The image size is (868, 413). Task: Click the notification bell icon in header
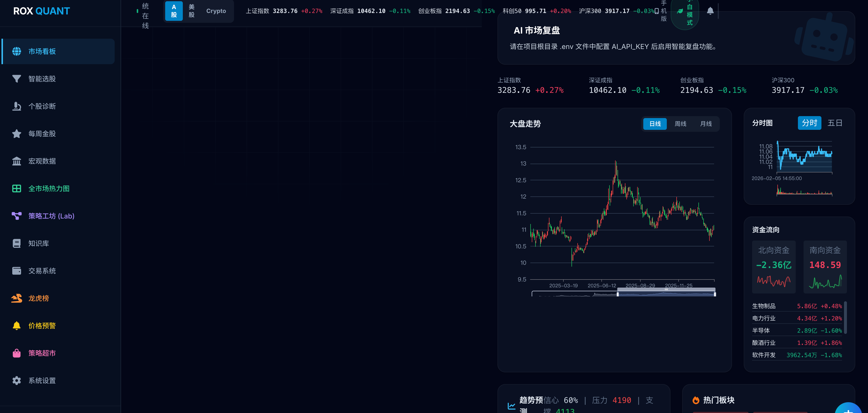710,11
